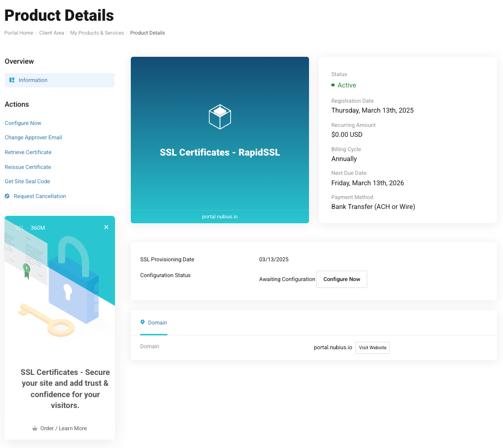Click the Next Due Date label
Screen dimensions: 503x448
coord(348,173)
